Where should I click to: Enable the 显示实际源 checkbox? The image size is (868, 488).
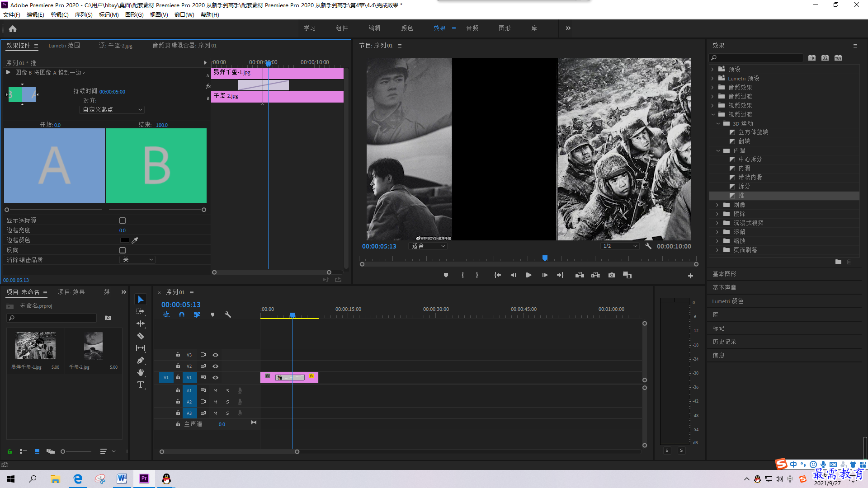123,221
